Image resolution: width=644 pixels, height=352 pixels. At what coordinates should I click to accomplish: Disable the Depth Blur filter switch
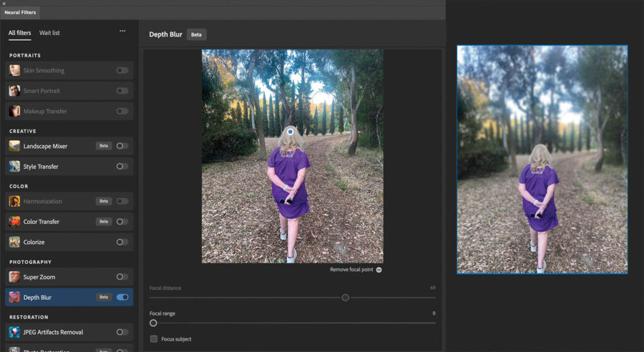[x=123, y=297]
